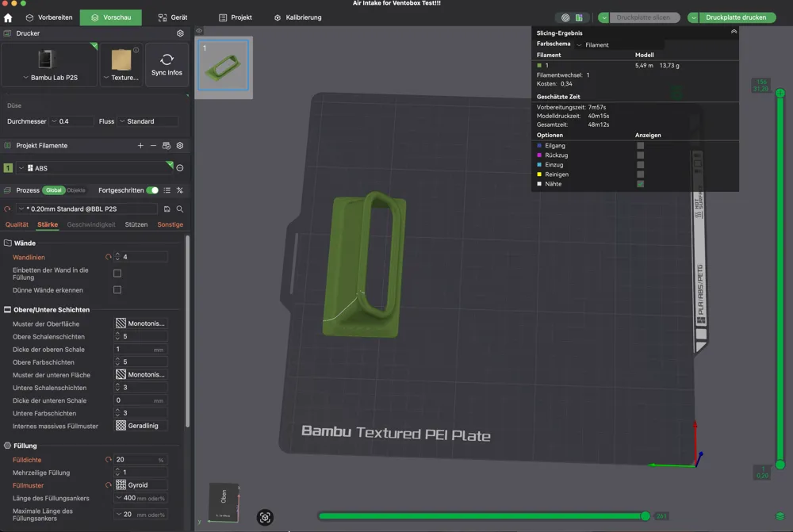This screenshot has height=532, width=793.
Task: Open the Kalibrierung tab
Action: click(298, 17)
